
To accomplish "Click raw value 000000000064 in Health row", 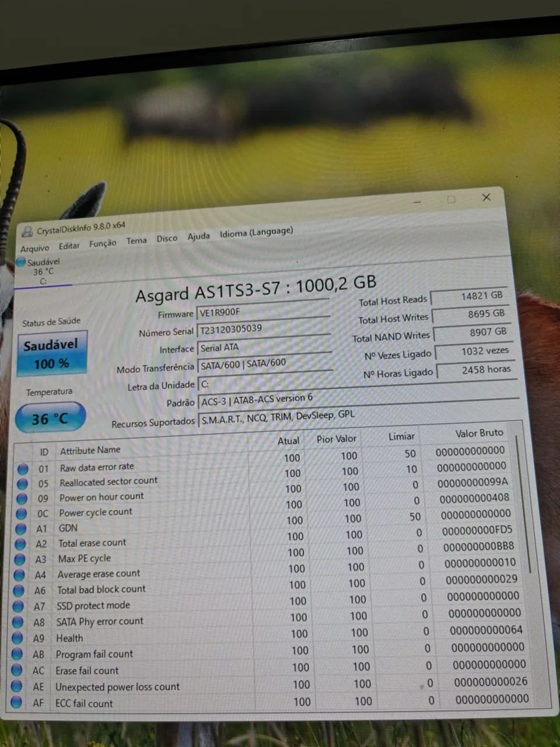I will pos(487,630).
